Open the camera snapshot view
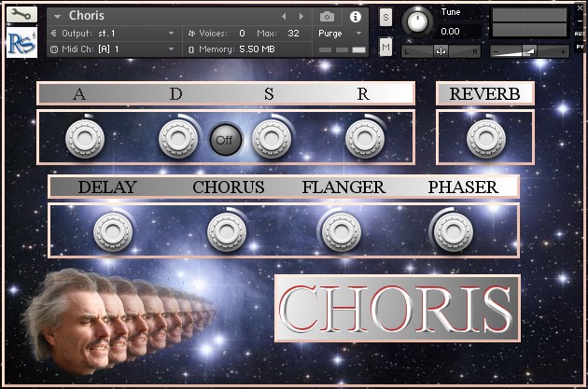The width and height of the screenshot is (588, 389). pyautogui.click(x=328, y=17)
